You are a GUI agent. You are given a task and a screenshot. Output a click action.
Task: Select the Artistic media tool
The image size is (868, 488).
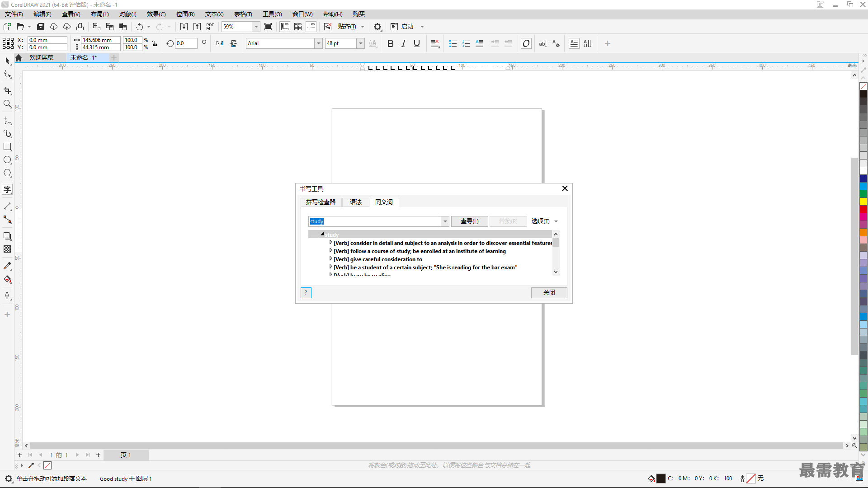7,134
